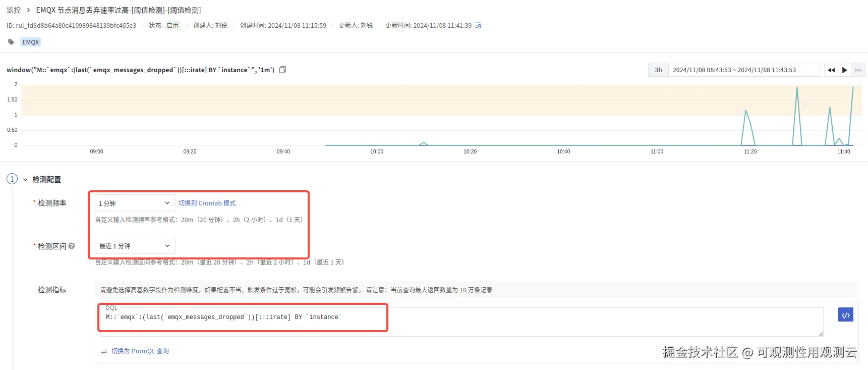Click 切换到 Crontab 模式 link
This screenshot has height=370, width=868.
pos(207,203)
